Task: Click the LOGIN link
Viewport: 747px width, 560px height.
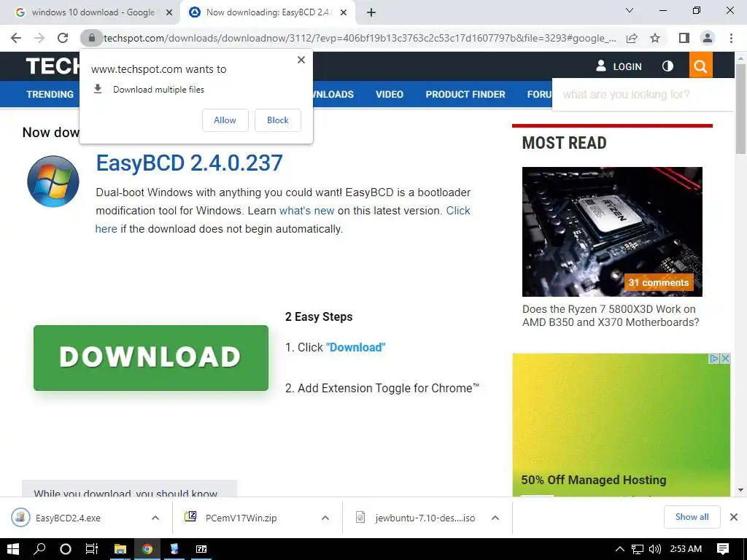Action: [x=619, y=66]
